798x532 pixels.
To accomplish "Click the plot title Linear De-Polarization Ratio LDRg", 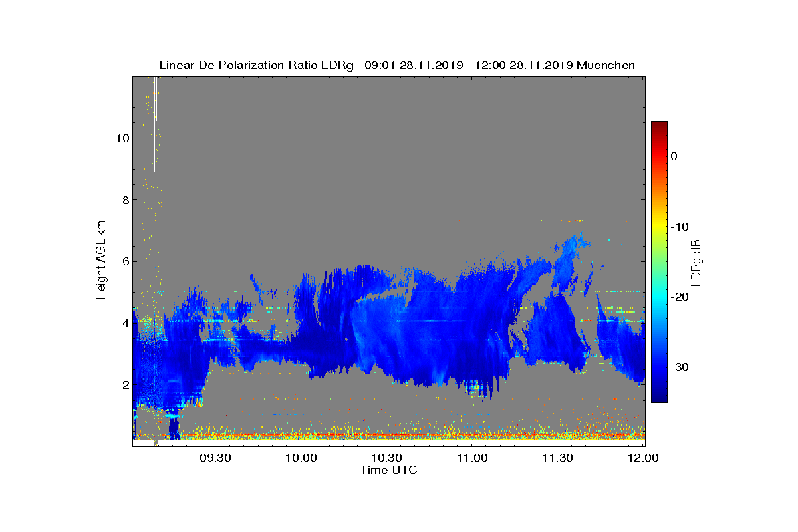I will 257,65.
